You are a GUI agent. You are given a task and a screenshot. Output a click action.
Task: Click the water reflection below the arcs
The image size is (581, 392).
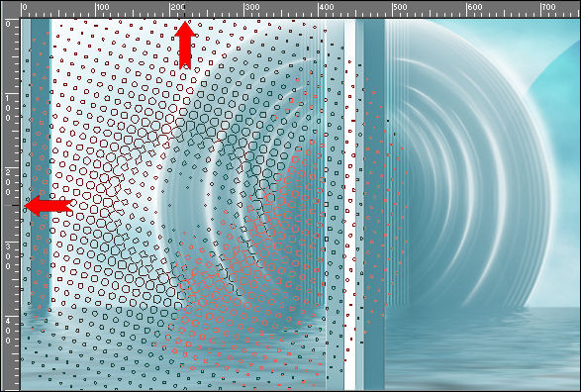pyautogui.click(x=482, y=348)
